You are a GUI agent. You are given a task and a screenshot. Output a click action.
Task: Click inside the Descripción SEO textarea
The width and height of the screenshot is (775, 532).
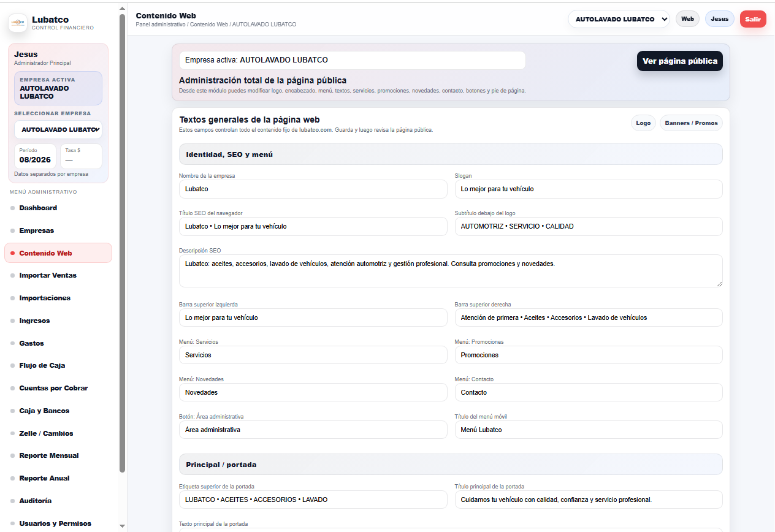click(451, 271)
